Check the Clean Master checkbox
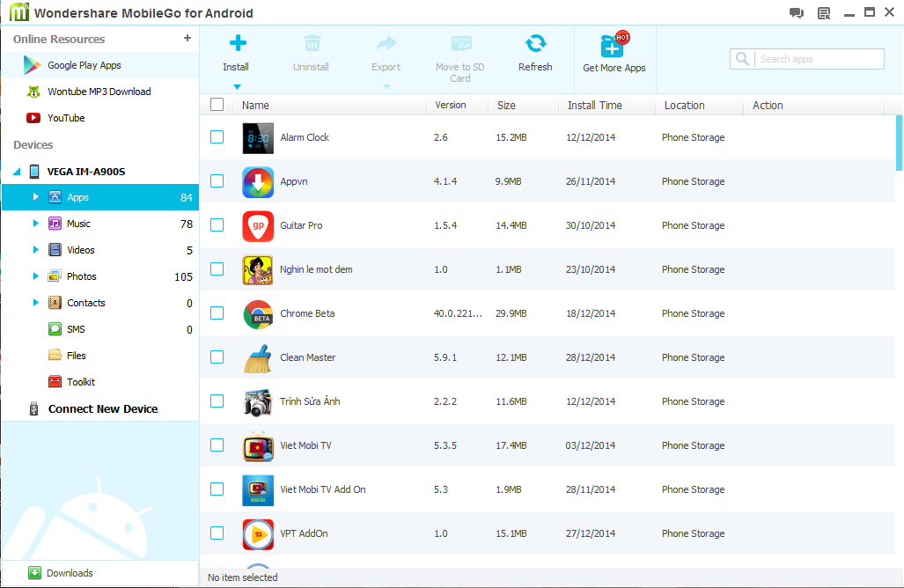Screen dimensions: 904x588 point(217,356)
